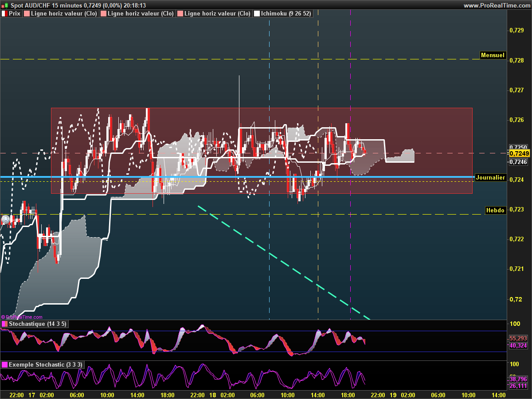Open the Prix legend settings
The image size is (532, 399).
(11, 14)
